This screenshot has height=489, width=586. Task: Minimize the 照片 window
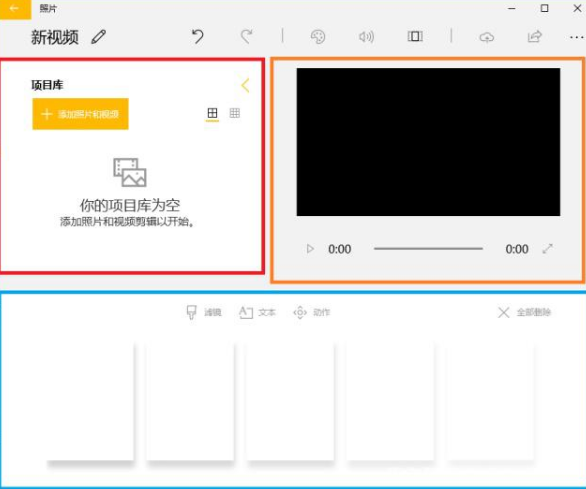coord(512,8)
